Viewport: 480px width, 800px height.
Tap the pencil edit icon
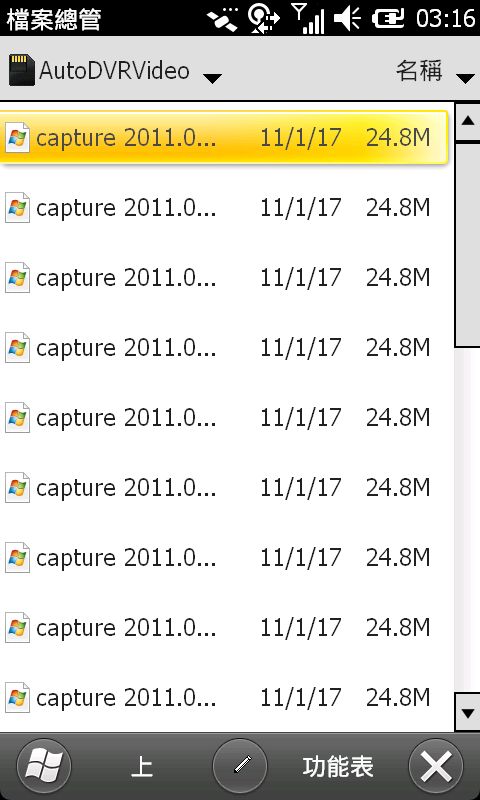tap(240, 766)
